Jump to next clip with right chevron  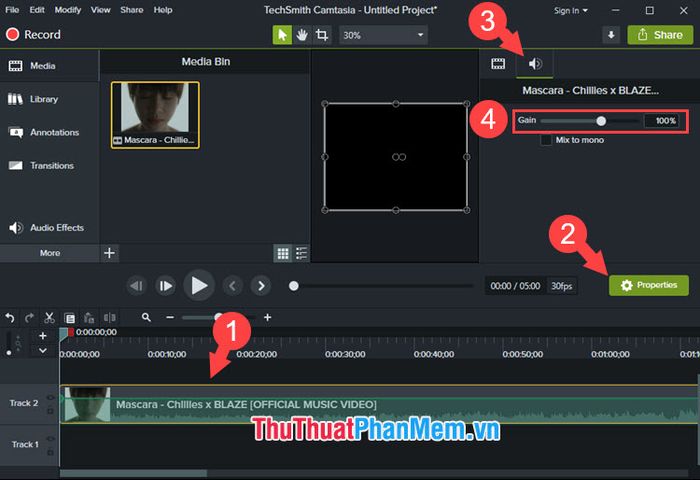pos(261,286)
